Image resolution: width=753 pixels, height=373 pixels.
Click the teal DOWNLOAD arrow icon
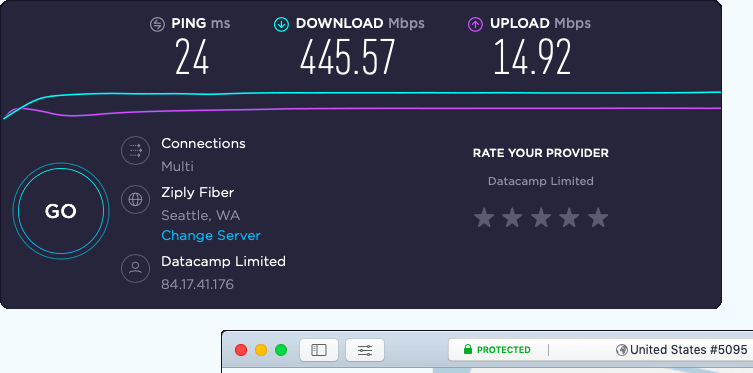click(281, 24)
